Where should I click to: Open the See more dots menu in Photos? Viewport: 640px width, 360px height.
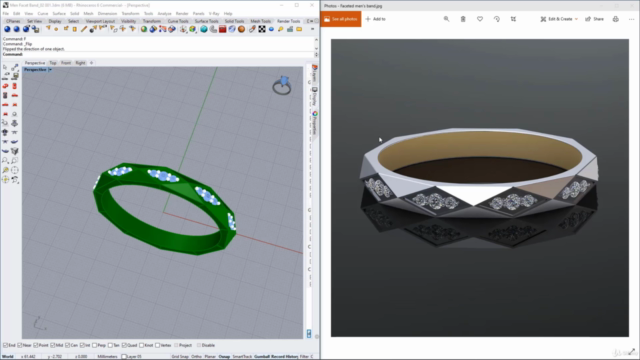tap(631, 19)
